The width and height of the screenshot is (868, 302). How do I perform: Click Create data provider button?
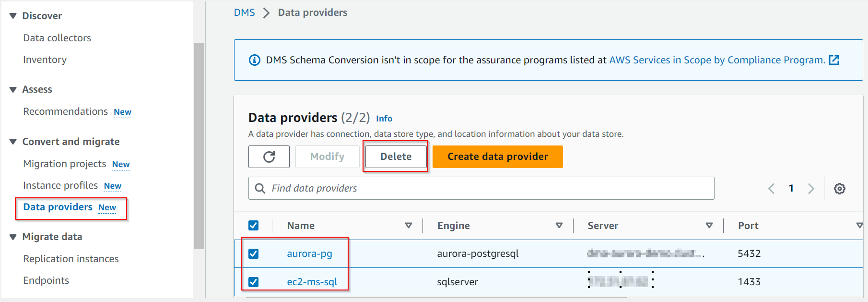coord(498,157)
